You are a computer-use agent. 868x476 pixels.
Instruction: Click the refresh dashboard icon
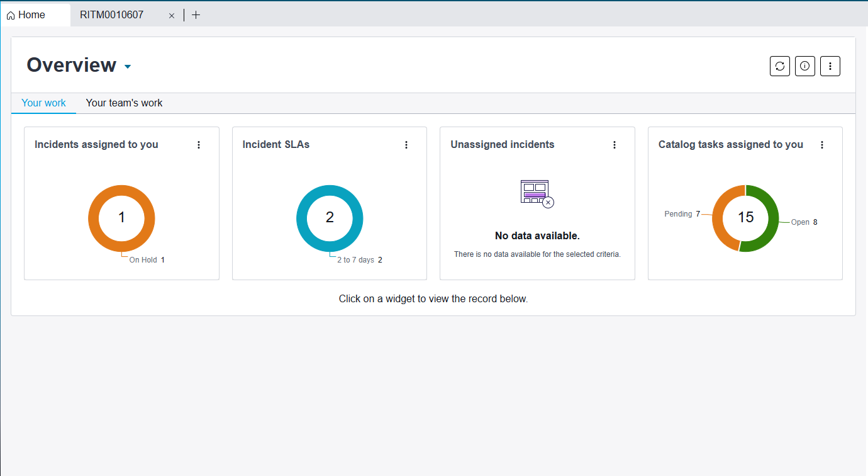click(780, 66)
